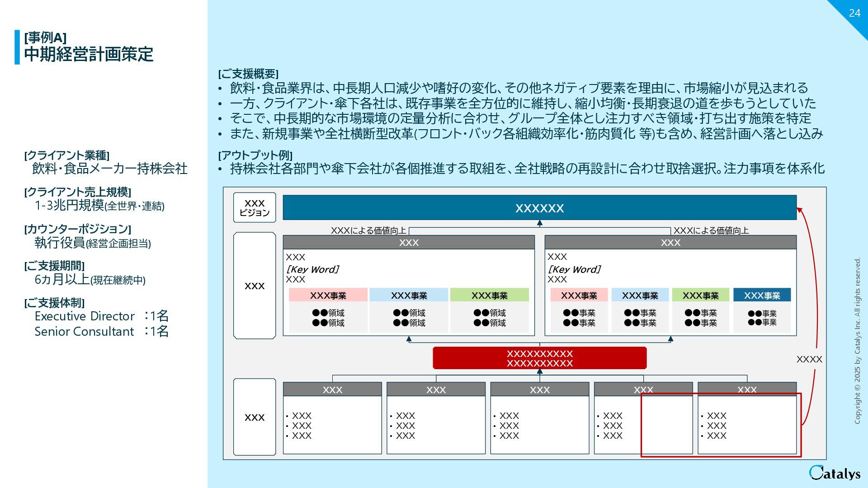Image resolution: width=868 pixels, height=488 pixels.
Task: Select the XXXビジョン label box
Action: click(x=255, y=208)
